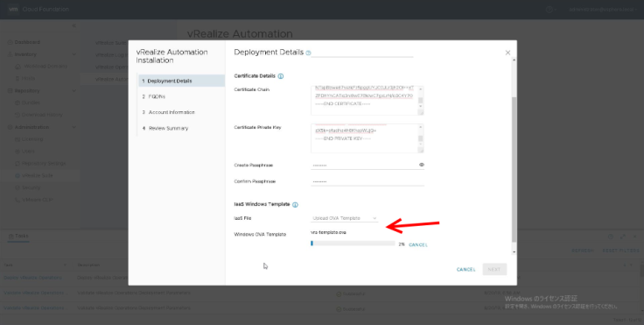
Task: Open the IaaS File dropdown
Action: coord(344,218)
